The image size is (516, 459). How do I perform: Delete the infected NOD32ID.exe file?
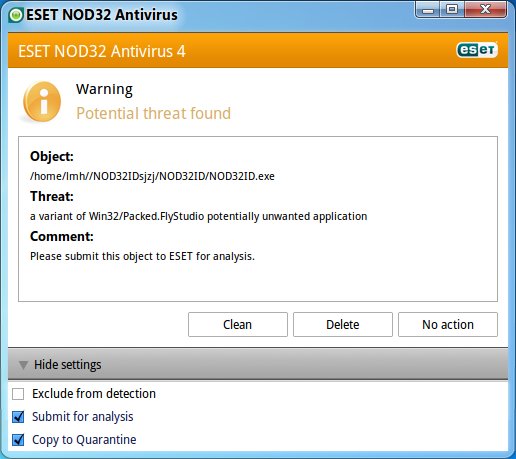(x=343, y=324)
